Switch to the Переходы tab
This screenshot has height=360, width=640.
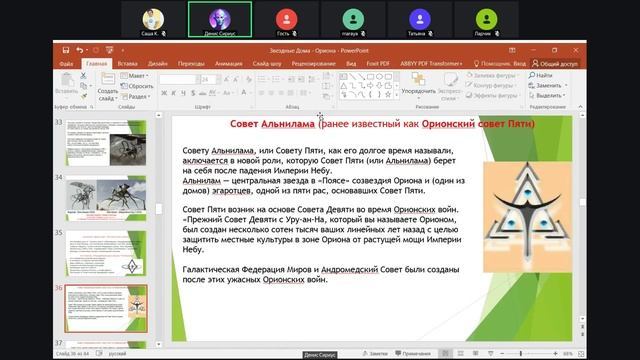[x=191, y=64]
